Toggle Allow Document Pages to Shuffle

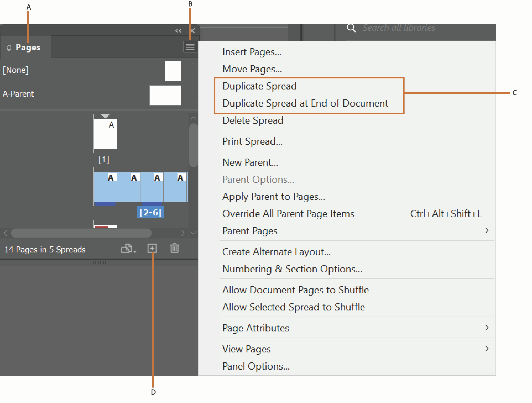(x=295, y=290)
